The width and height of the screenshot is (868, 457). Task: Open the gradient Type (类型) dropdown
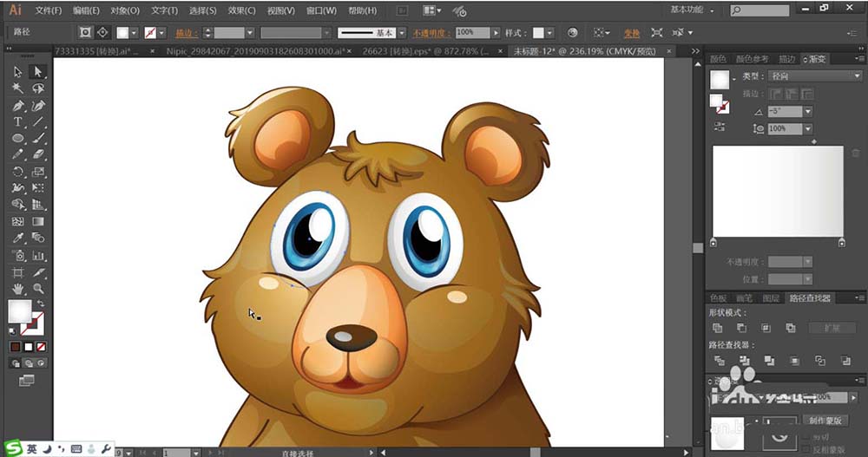[x=815, y=76]
